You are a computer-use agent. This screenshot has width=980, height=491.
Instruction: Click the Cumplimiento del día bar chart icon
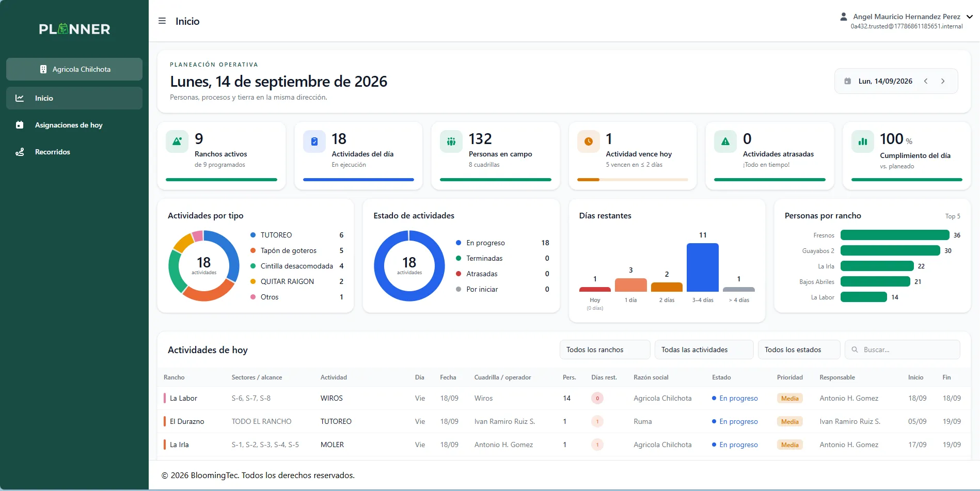[x=863, y=141]
